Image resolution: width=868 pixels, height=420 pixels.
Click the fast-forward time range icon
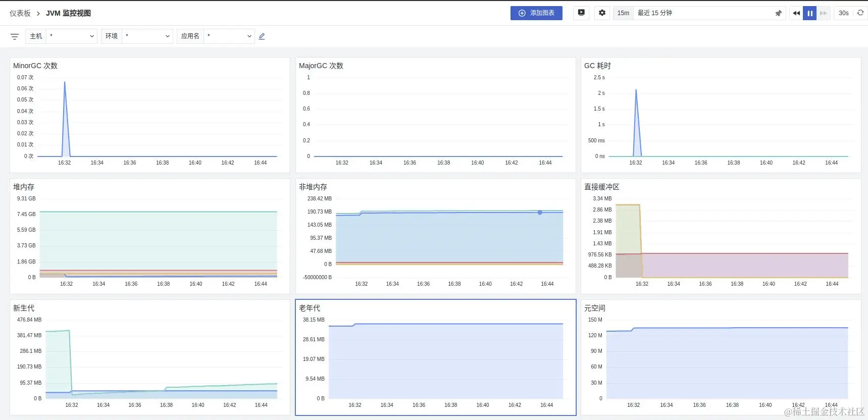point(824,13)
